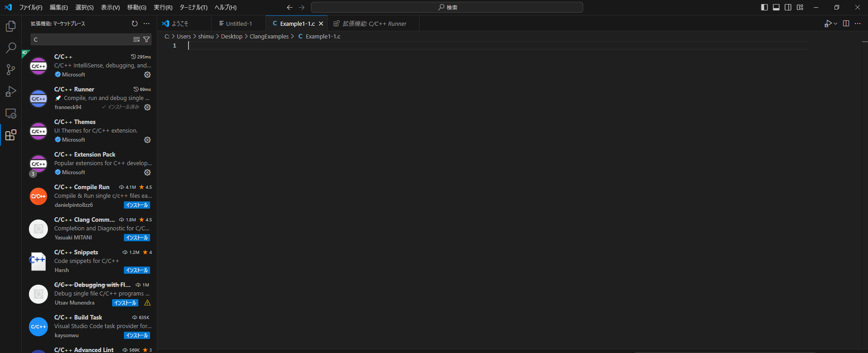Open the 表示(V) menu
This screenshot has height=353, width=868.
coord(110,7)
